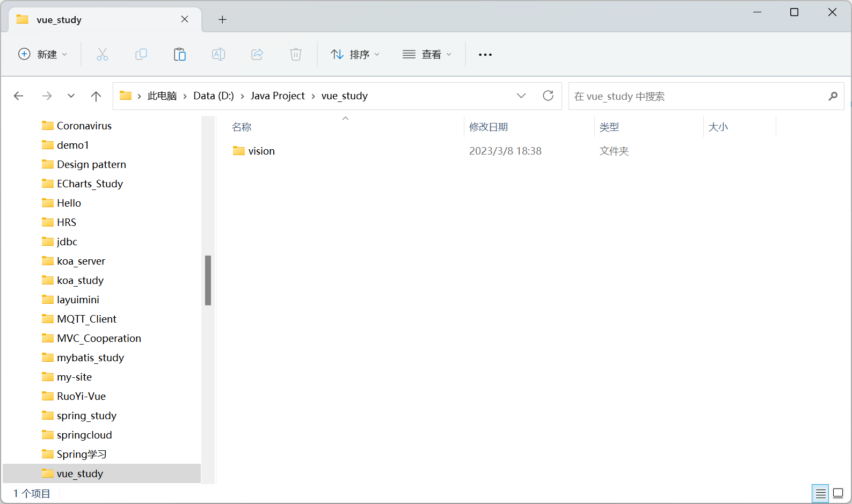Sort by 修改日期 column header

point(489,127)
